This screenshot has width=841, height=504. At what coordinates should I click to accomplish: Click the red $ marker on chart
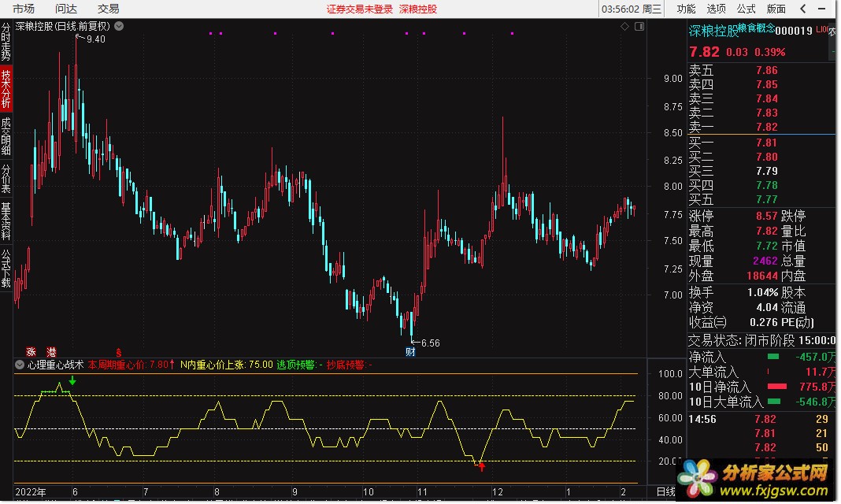[119, 353]
